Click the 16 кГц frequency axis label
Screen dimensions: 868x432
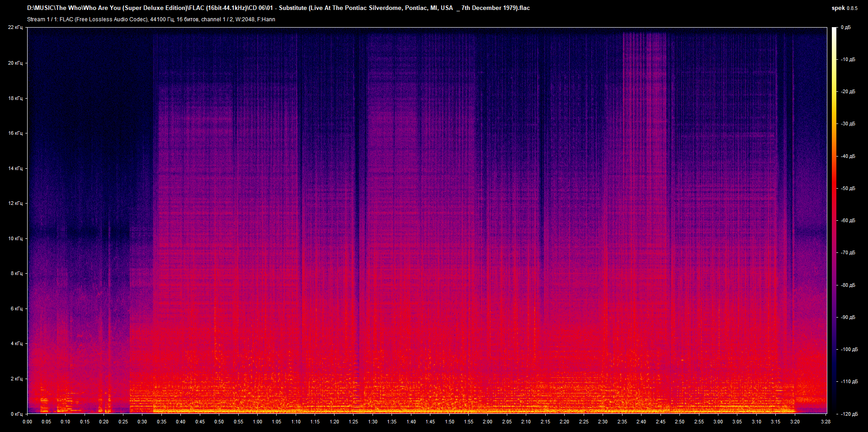click(x=15, y=133)
